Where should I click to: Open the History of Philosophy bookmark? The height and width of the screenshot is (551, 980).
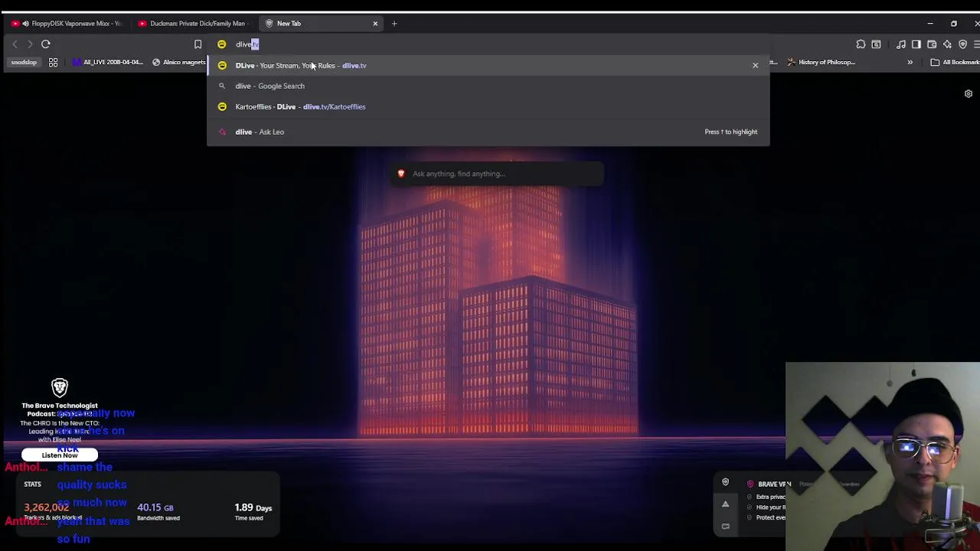[821, 62]
